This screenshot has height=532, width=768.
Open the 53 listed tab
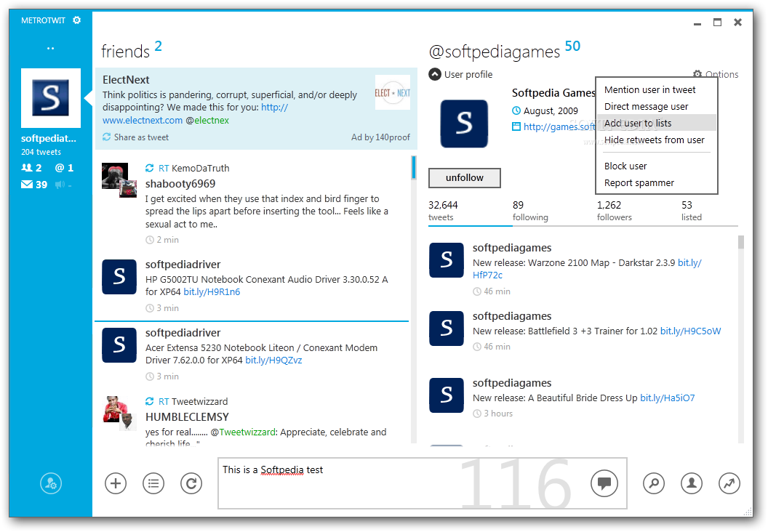[691, 211]
